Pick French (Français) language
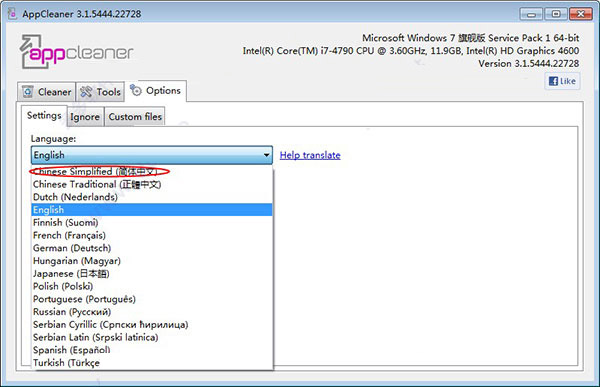This screenshot has width=600, height=387. tap(152, 235)
